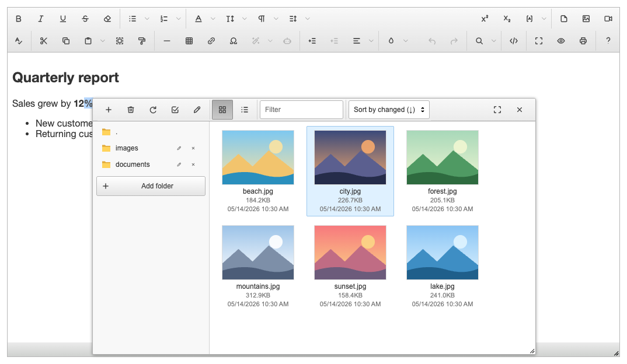Click the subscript icon
Viewport: 627px width, 364px height.
tap(507, 19)
